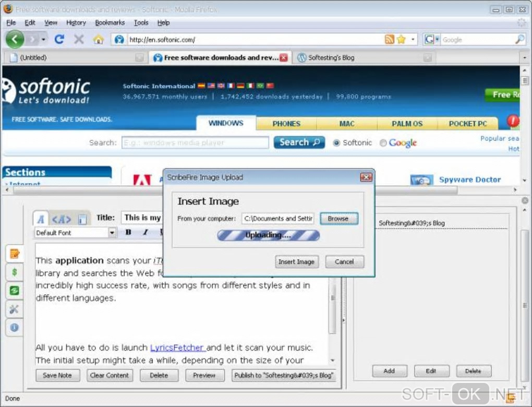Image resolution: width=532 pixels, height=407 pixels.
Task: Select the Google search radio button
Action: click(383, 143)
